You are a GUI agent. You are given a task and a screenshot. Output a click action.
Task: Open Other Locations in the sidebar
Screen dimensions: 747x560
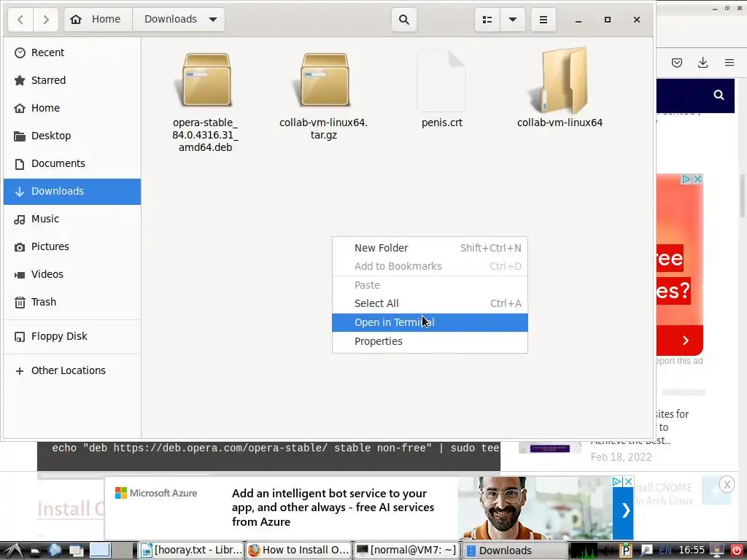72,370
